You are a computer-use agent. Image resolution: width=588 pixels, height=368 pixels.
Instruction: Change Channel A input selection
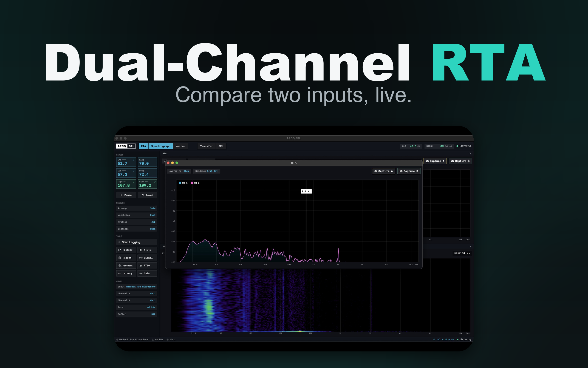[x=137, y=293]
